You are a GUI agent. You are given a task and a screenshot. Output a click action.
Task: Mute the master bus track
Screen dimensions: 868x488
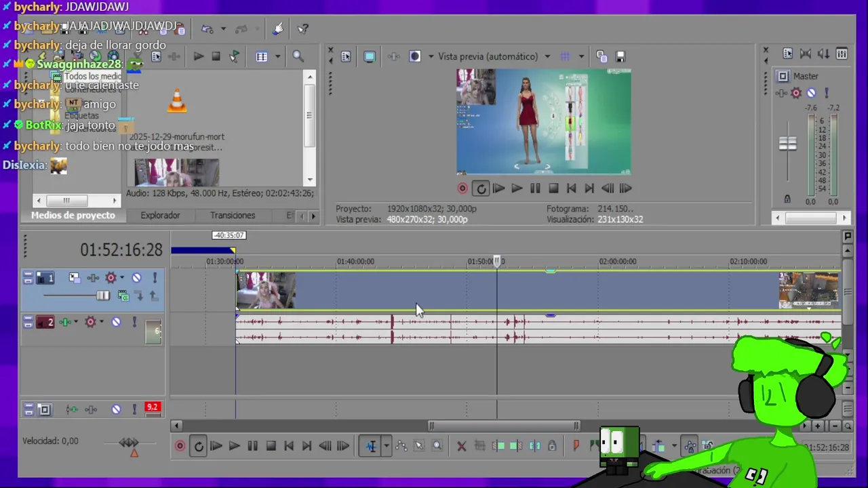point(116,409)
